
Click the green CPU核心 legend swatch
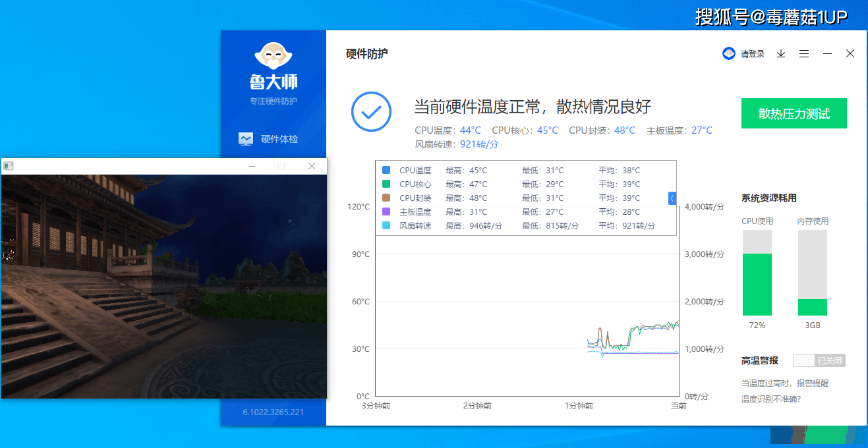click(386, 184)
